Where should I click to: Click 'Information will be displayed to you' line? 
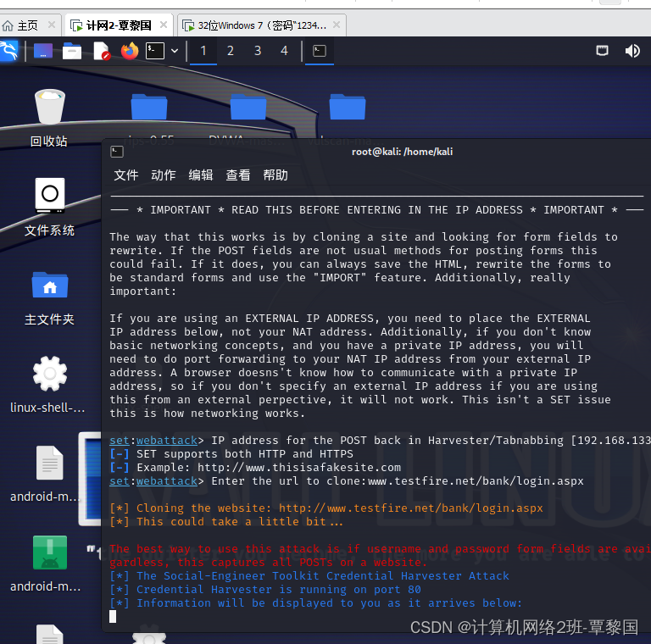tap(315, 603)
